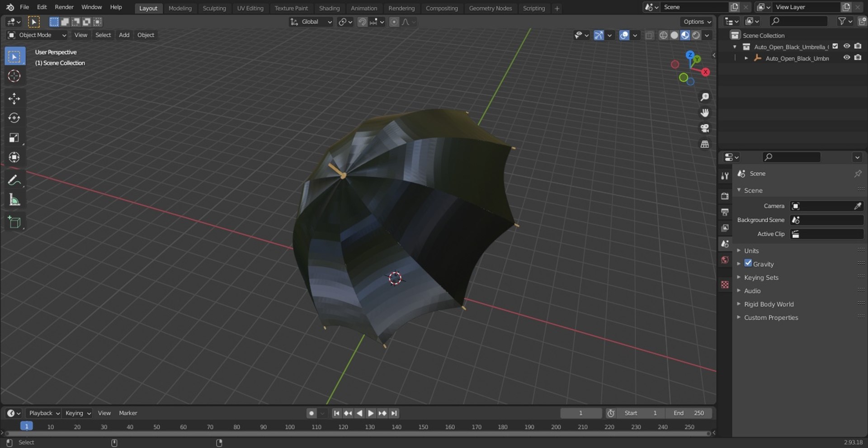The height and width of the screenshot is (448, 868).
Task: Pin the Scene properties panel
Action: pos(858,174)
